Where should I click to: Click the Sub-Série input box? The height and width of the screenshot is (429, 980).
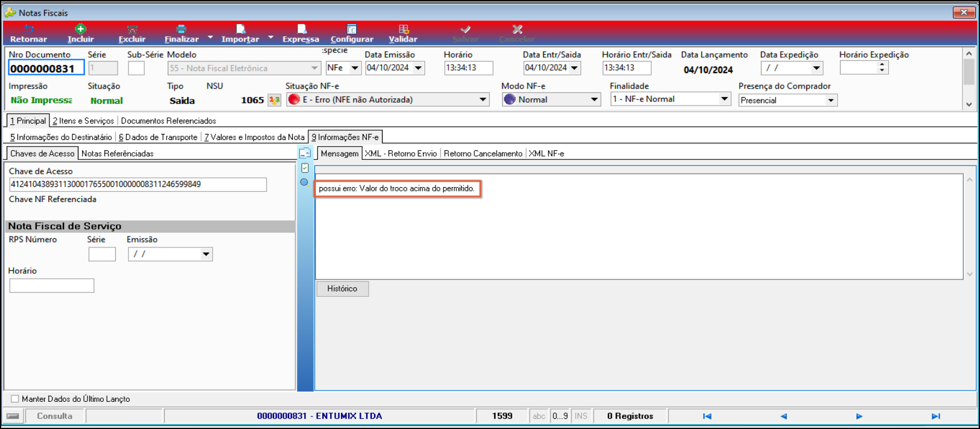pos(136,68)
